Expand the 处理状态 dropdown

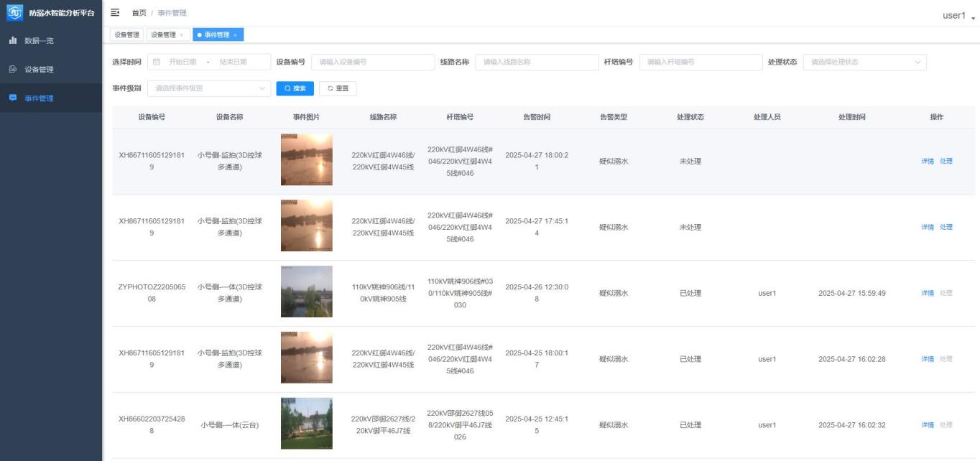864,62
